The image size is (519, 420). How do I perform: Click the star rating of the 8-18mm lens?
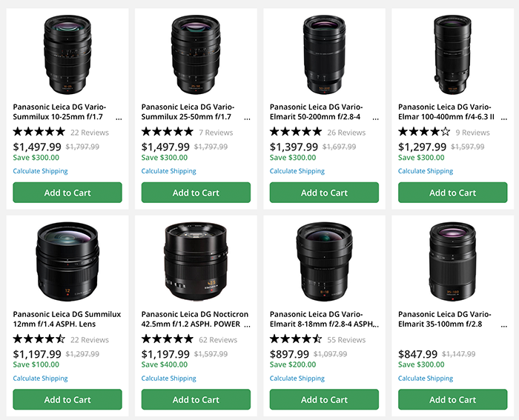[296, 339]
